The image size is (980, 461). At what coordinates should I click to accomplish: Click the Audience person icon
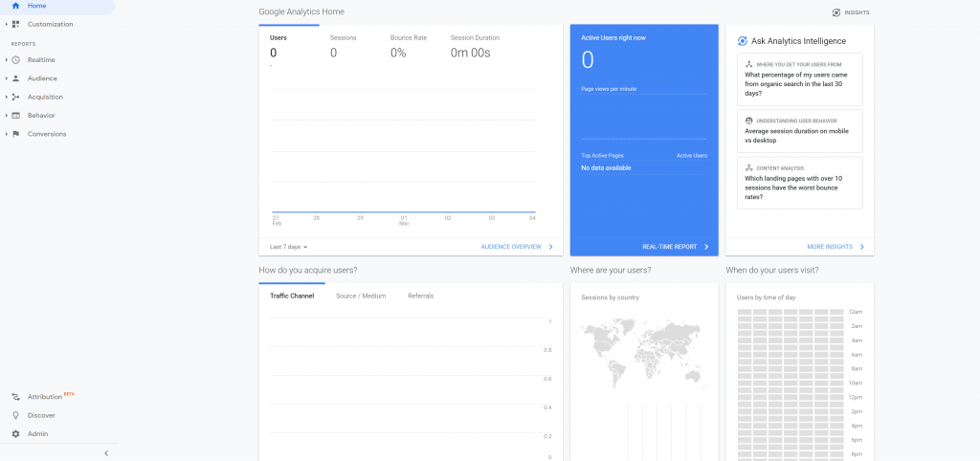(15, 78)
